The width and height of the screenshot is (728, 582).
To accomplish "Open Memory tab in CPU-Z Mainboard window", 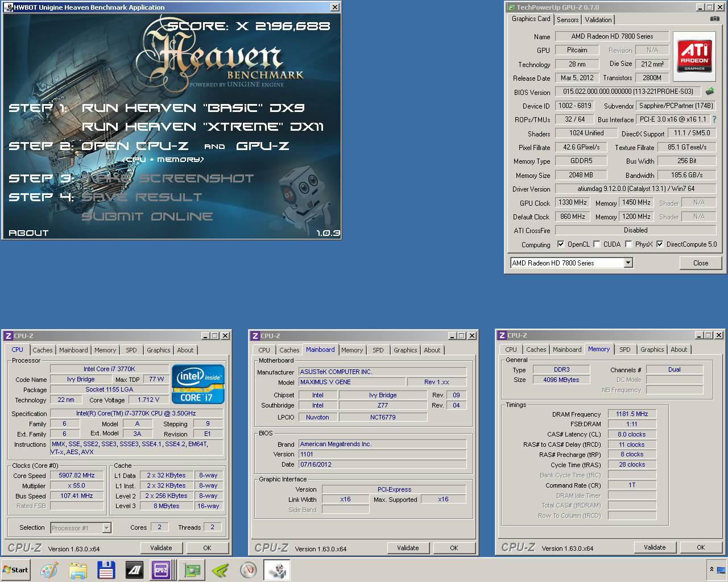I will coord(352,350).
